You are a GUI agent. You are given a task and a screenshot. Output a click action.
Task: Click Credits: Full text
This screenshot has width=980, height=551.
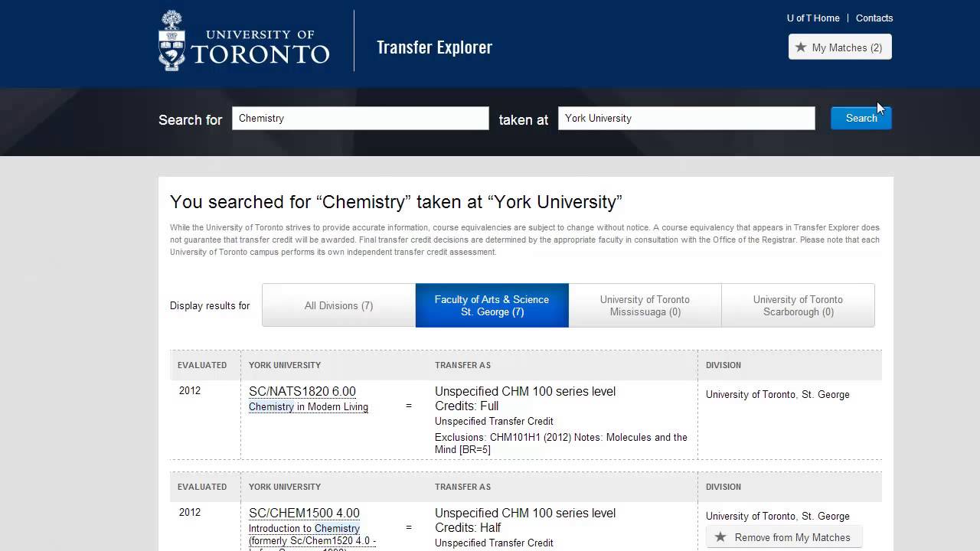click(x=467, y=406)
